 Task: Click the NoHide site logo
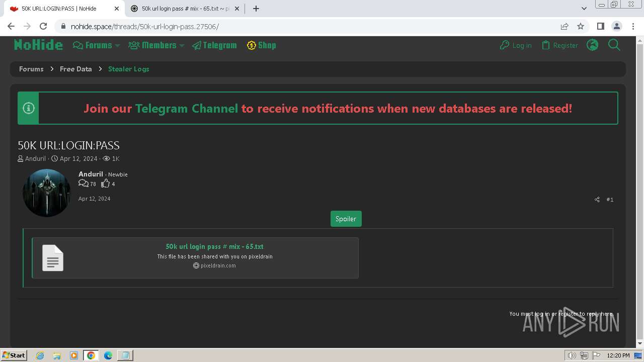click(38, 45)
